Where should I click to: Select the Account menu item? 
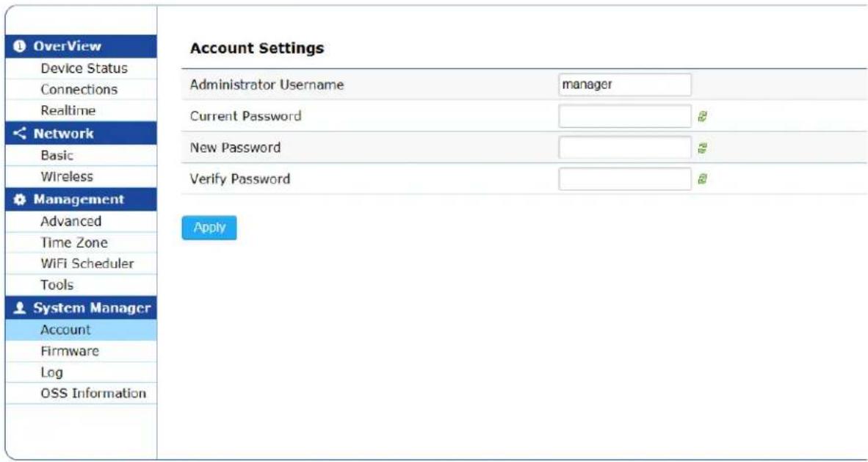coord(81,330)
